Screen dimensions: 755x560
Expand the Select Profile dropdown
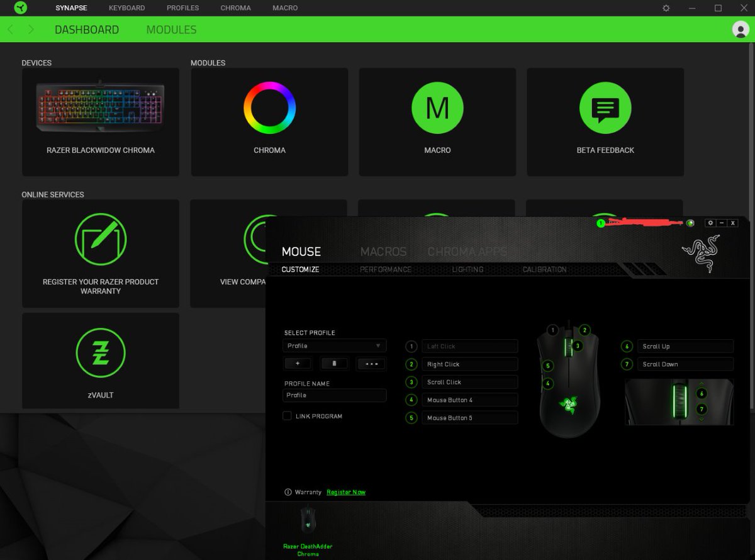click(x=334, y=346)
